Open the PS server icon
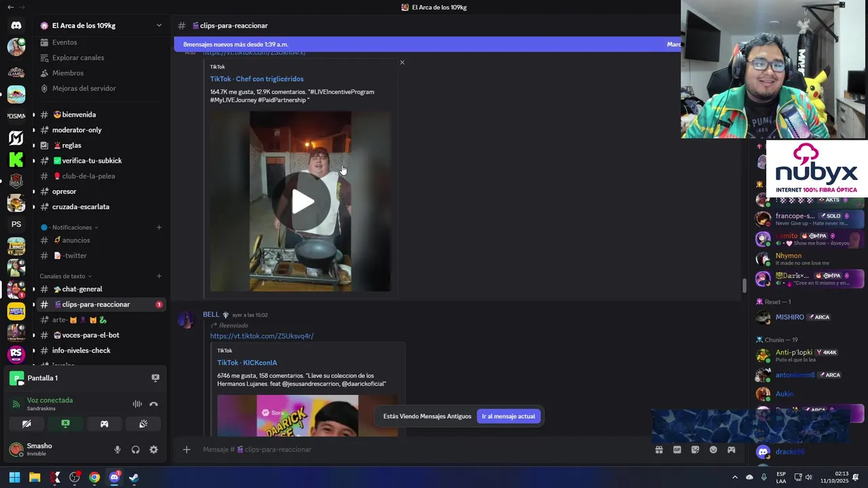Viewport: 868px width, 488px height. click(x=16, y=224)
